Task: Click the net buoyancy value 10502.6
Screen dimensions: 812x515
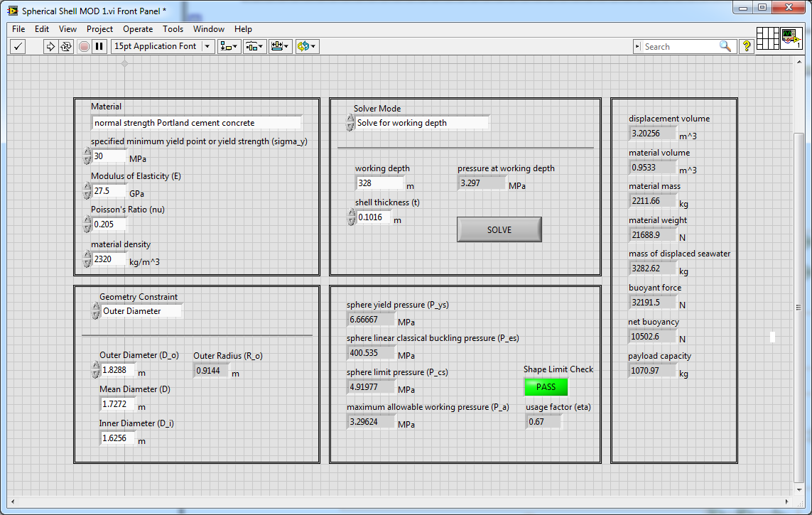Action: (x=652, y=337)
